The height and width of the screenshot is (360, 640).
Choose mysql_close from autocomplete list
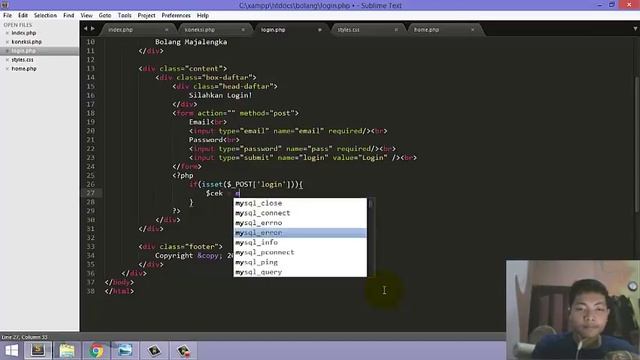pos(300,203)
